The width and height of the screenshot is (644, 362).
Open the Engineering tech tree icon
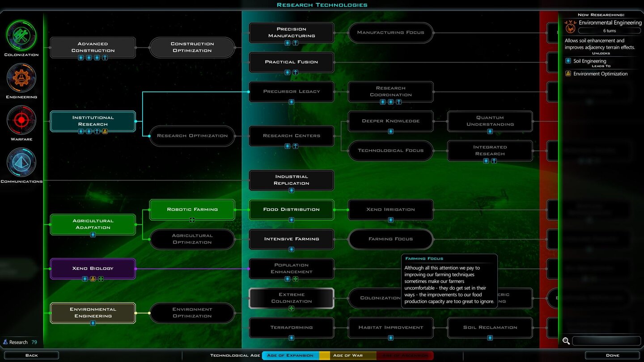[x=21, y=78]
